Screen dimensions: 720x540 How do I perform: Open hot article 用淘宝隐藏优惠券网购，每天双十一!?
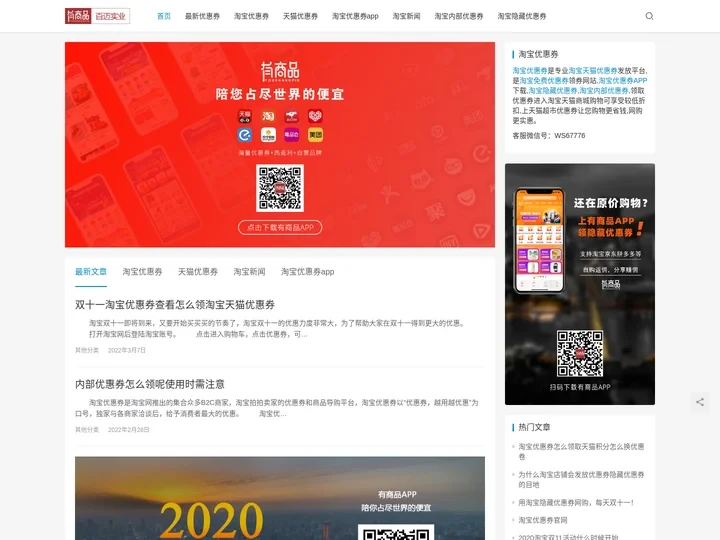click(x=576, y=503)
